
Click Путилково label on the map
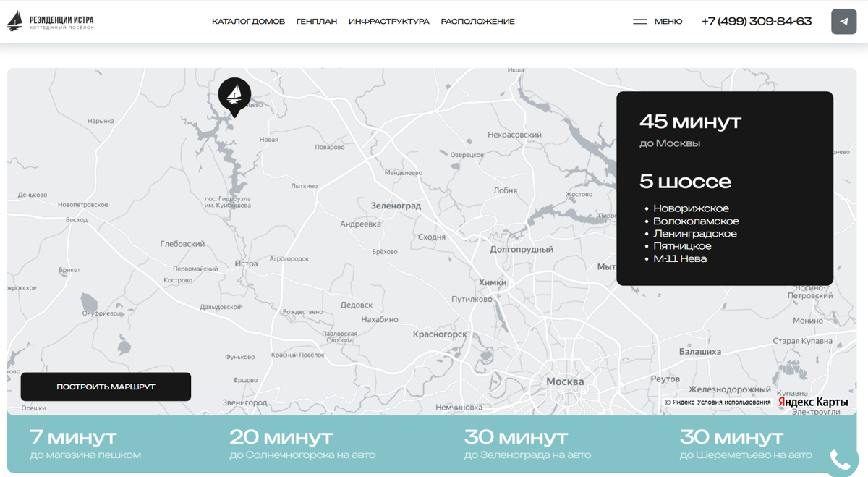pos(472,299)
